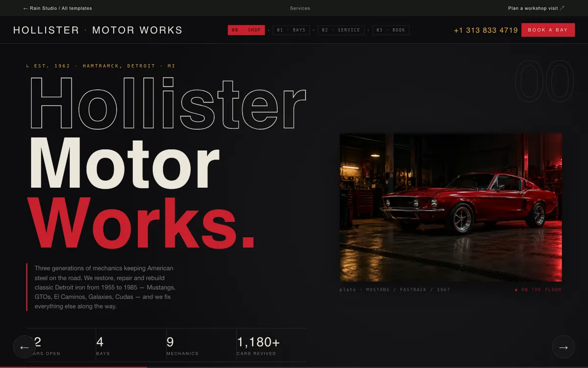Go back via the previous slide arrow
588x368 pixels.
24,347
